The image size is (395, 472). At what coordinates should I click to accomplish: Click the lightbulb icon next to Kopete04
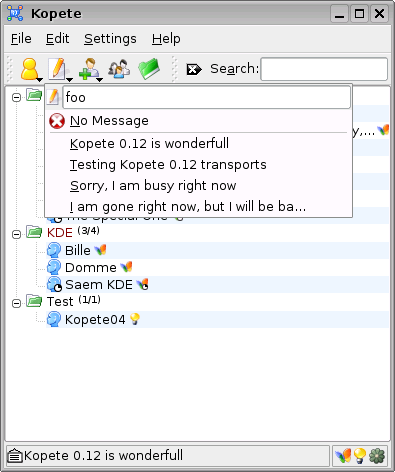click(x=135, y=319)
